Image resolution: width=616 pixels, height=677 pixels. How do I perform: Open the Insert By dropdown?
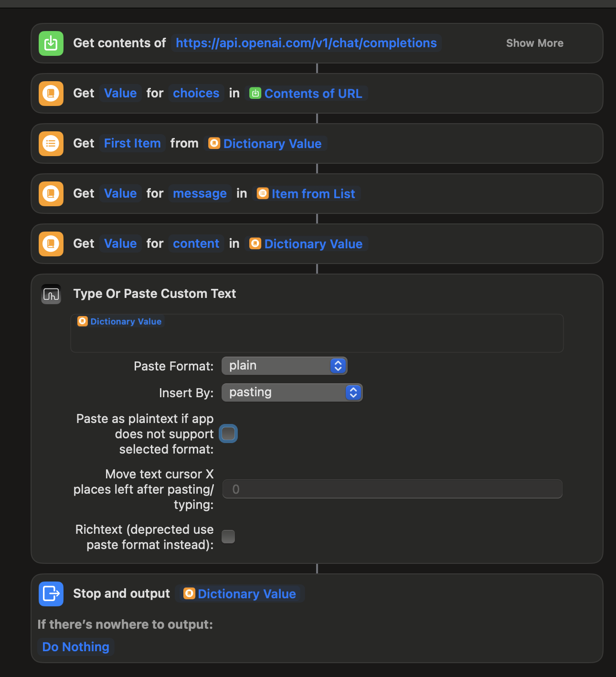(292, 392)
